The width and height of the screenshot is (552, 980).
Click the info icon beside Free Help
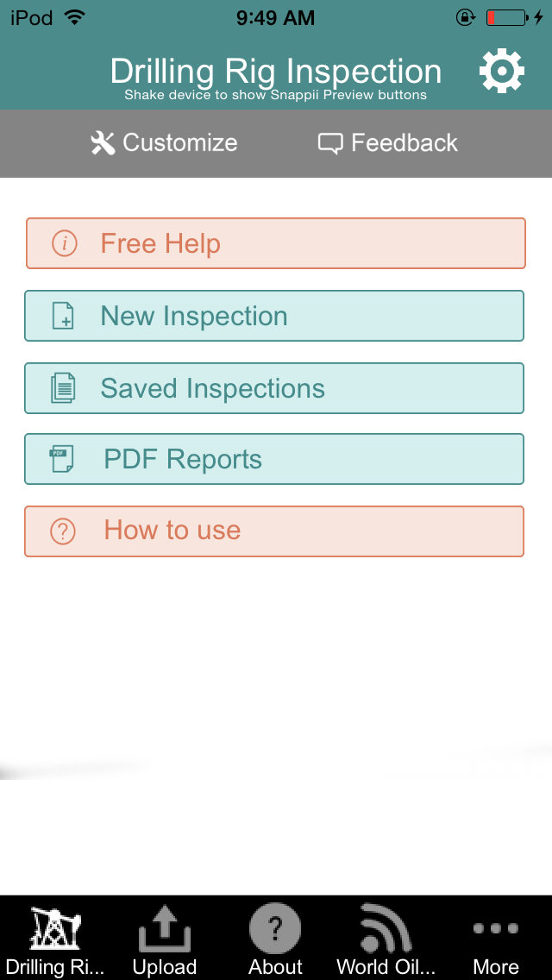tap(65, 243)
